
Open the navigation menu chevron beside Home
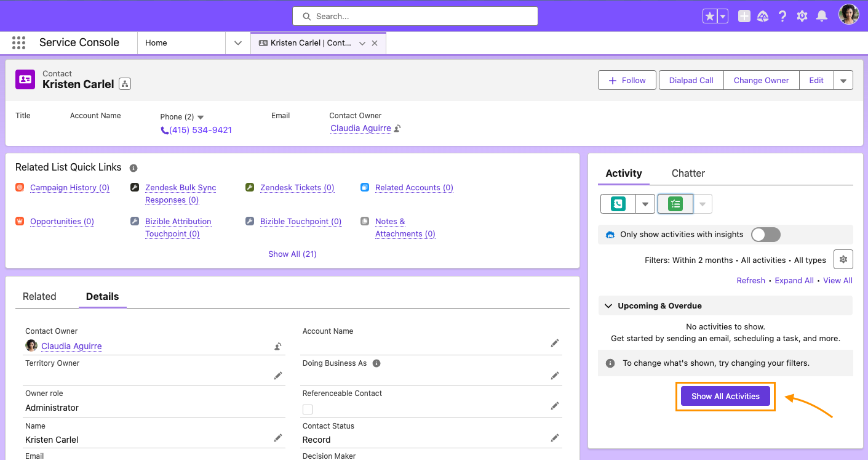[x=237, y=43]
